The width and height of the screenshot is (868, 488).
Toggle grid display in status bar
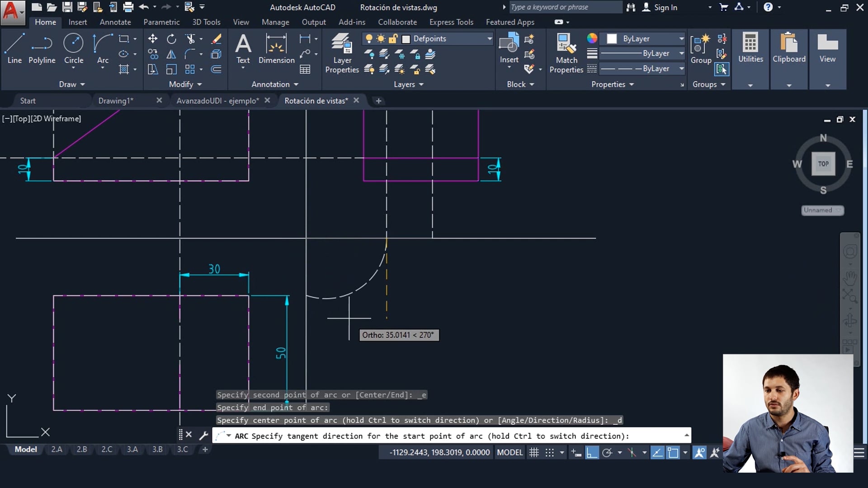tap(534, 452)
